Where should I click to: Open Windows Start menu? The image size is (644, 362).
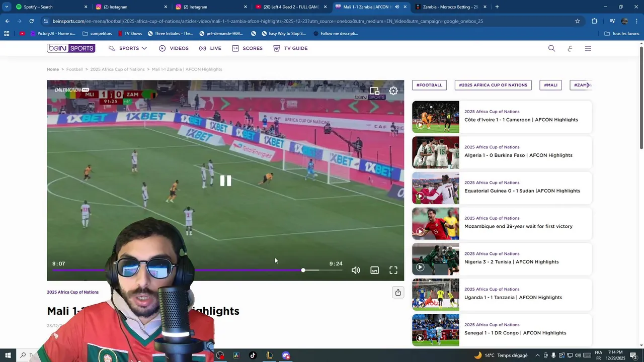[8, 355]
